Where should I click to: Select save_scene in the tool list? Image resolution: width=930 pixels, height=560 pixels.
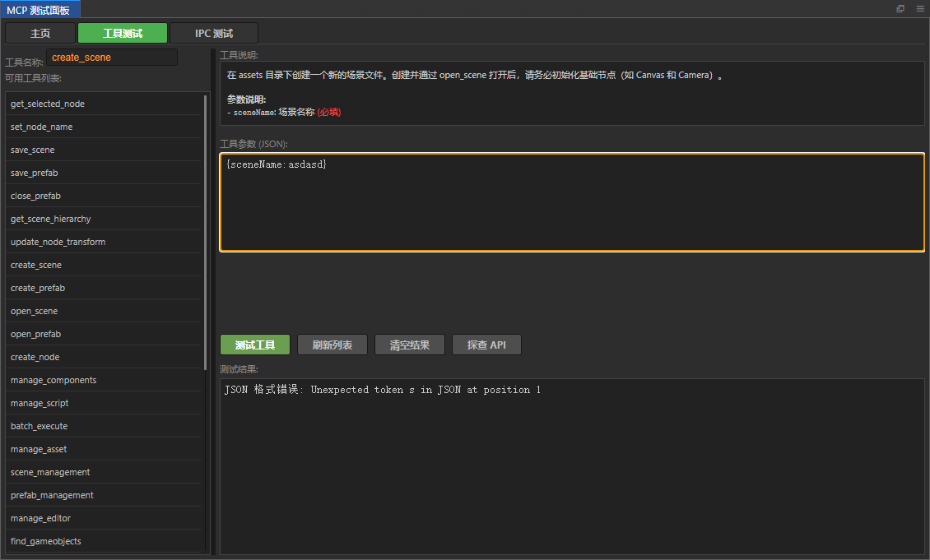pos(103,150)
